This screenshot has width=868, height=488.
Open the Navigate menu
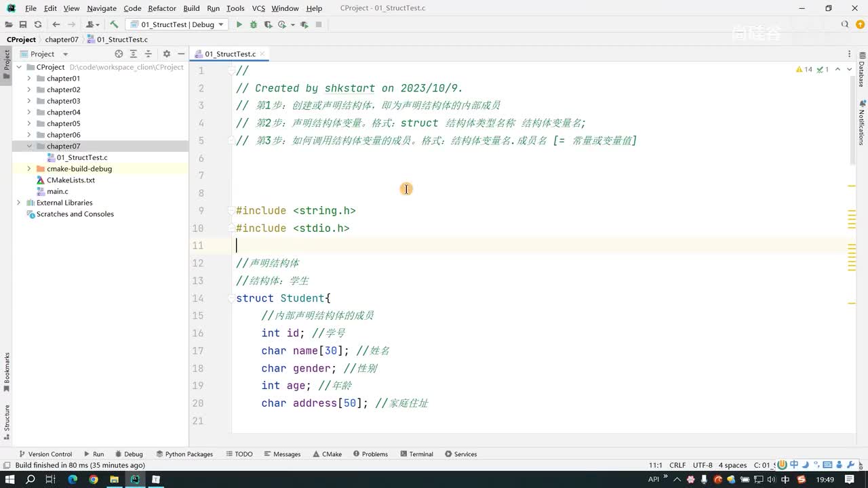[x=102, y=8]
